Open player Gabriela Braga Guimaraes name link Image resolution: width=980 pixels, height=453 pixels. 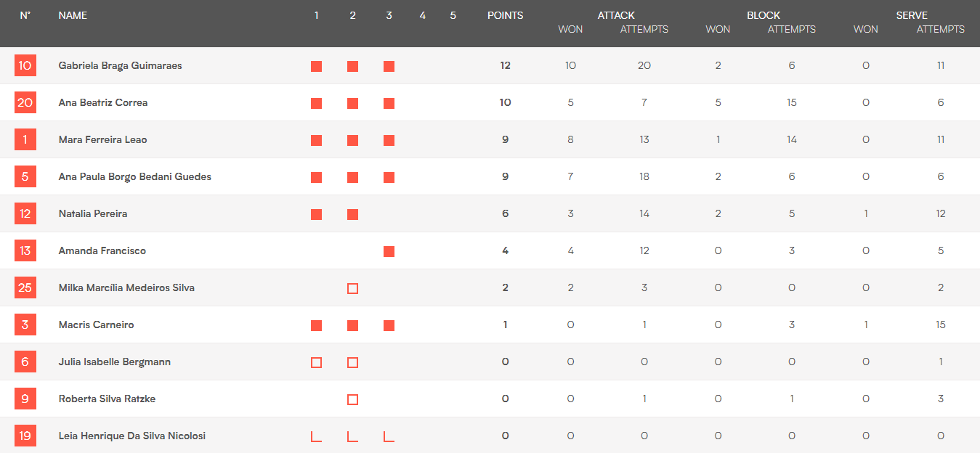(x=120, y=65)
